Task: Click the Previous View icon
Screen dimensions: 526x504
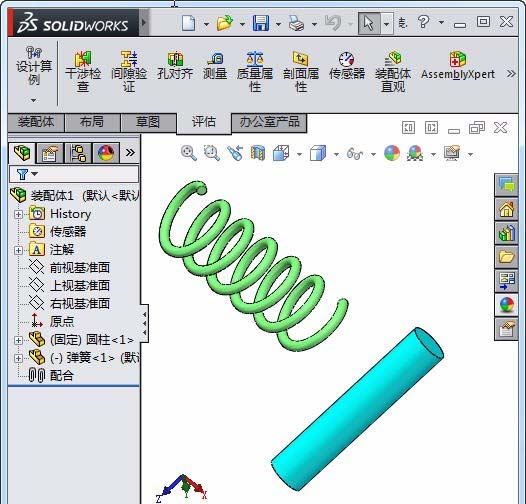Action: (235, 153)
